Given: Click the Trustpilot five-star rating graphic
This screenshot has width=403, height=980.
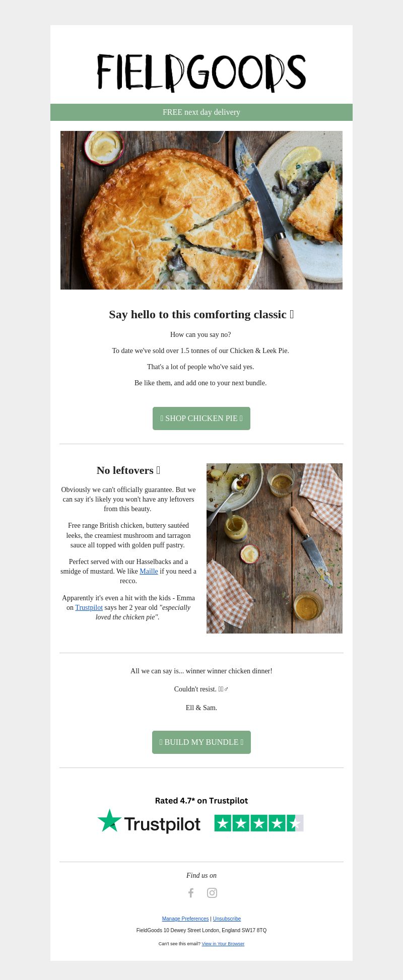Looking at the screenshot, I should [x=259, y=823].
